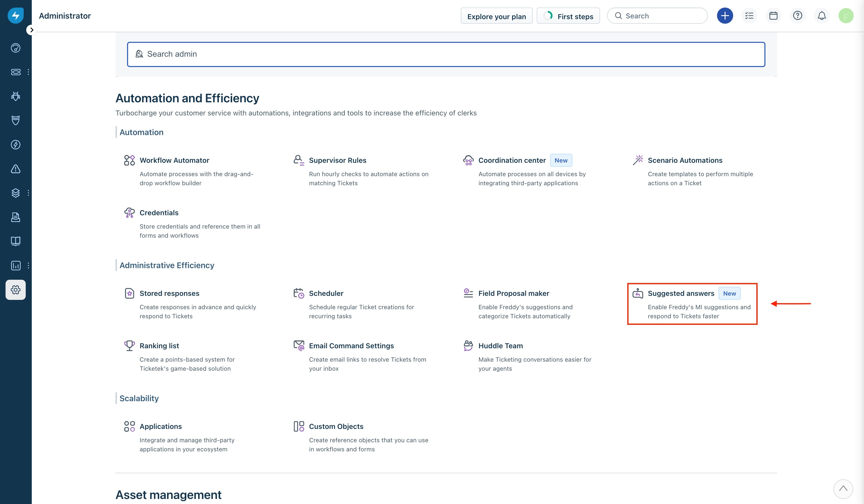Open Coordination center
This screenshot has height=504, width=864.
tap(512, 160)
